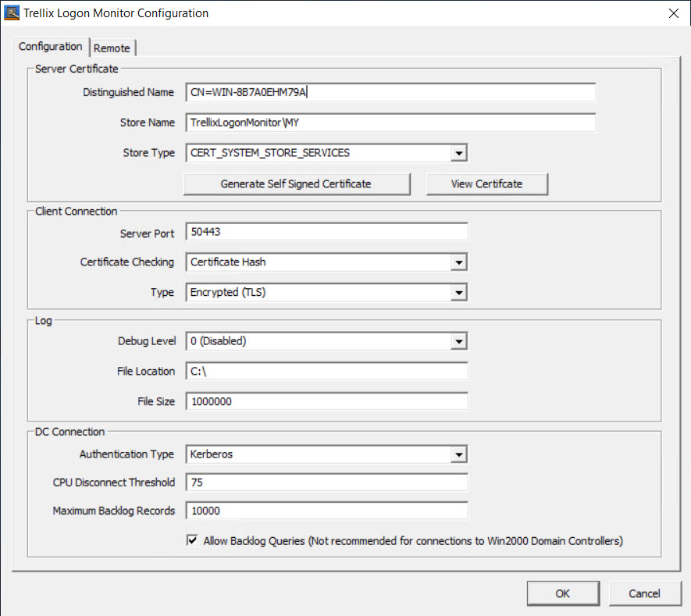Click the DC Connection group heading
This screenshot has width=691, height=616.
(x=69, y=432)
